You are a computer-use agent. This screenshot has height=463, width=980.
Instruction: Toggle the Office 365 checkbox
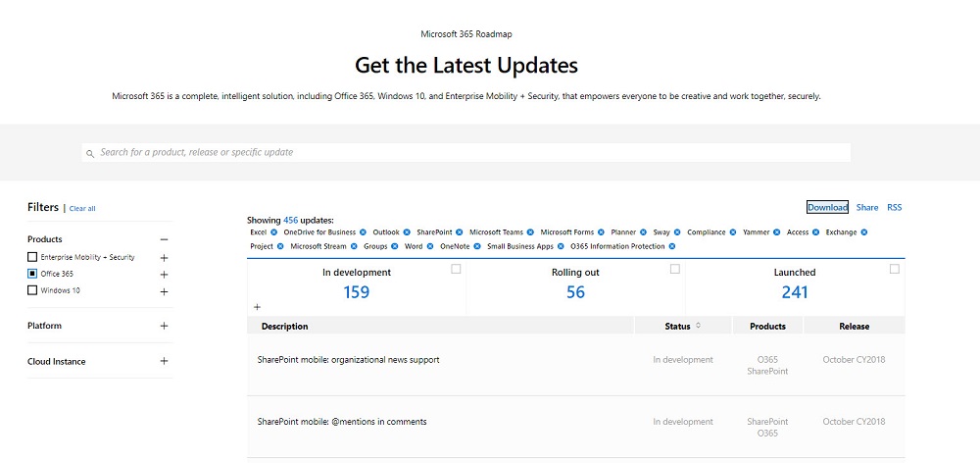32,274
